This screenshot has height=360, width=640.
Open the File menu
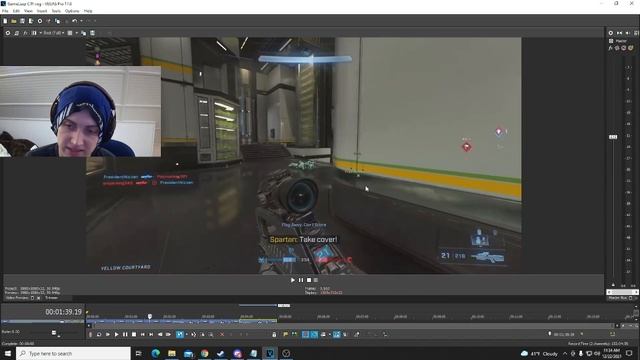click(5, 11)
